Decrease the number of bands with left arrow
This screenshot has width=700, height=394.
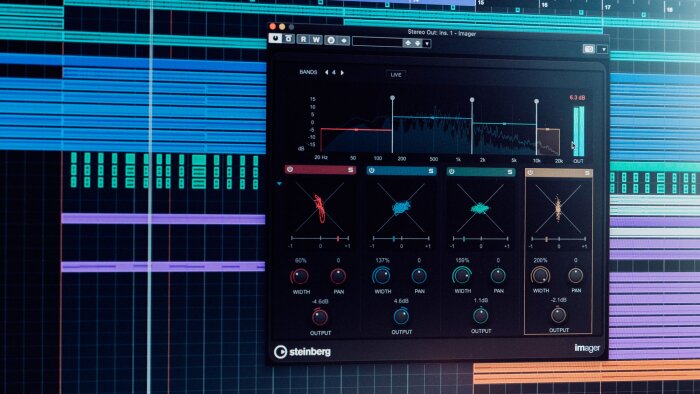(x=326, y=72)
